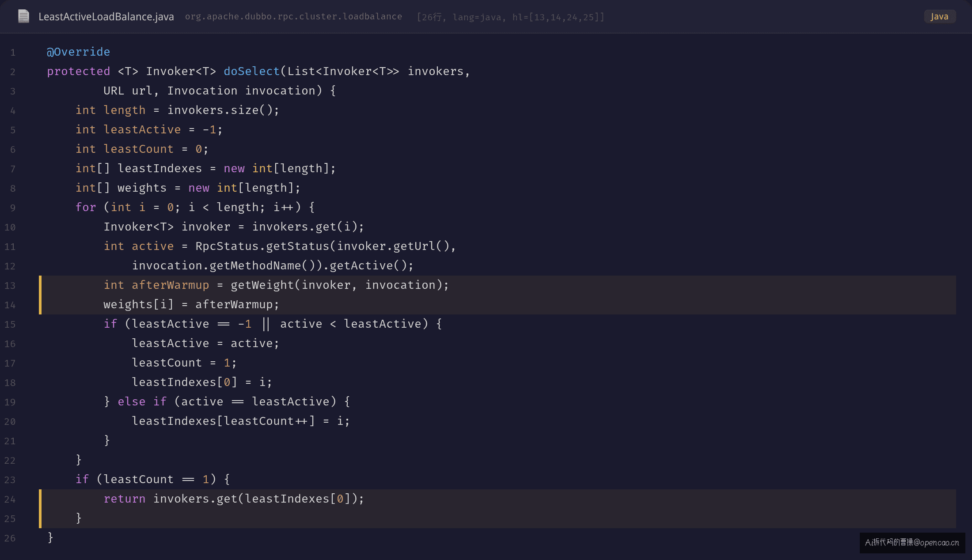Click 'invokers.size()' on line 4

click(x=219, y=110)
